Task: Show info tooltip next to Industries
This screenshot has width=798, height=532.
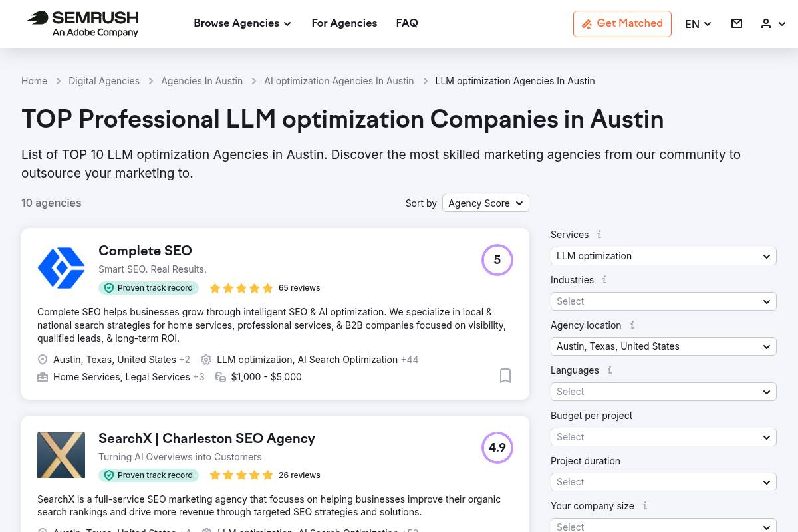Action: [604, 279]
